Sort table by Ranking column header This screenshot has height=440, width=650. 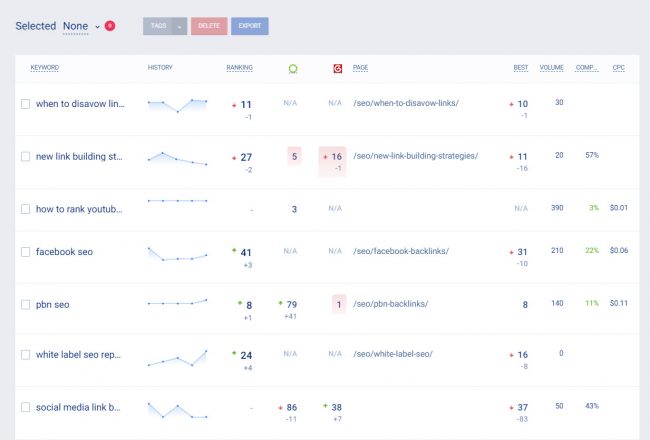pyautogui.click(x=240, y=67)
